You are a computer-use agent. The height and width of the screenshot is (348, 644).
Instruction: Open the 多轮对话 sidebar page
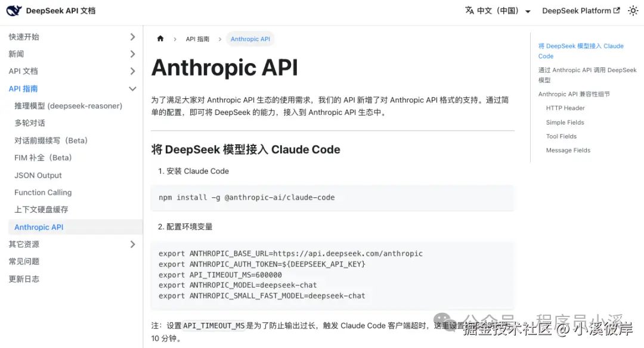[x=30, y=123]
